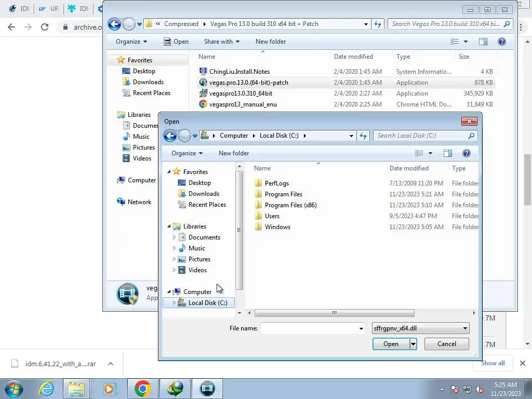Viewport: 532px width, 399px height.
Task: Click refresh button beside Local Disk (C:) address
Action: coord(363,136)
